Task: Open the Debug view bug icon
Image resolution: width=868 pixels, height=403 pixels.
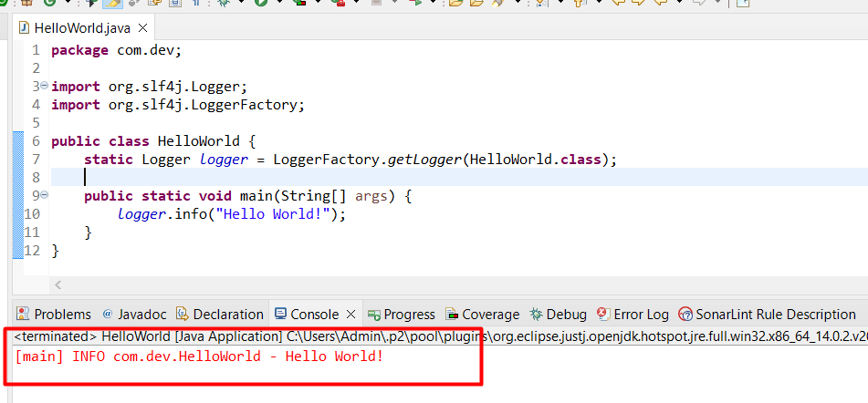Action: click(536, 314)
